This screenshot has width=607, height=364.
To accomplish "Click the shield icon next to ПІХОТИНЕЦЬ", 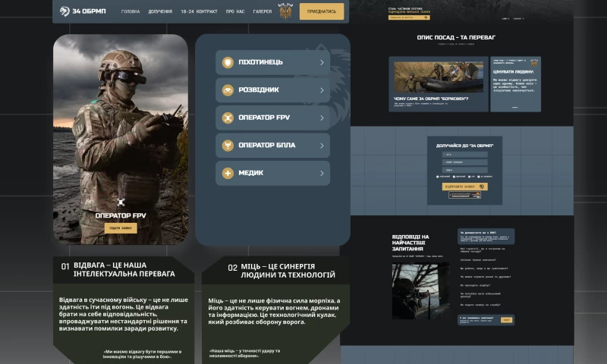I will (x=228, y=62).
